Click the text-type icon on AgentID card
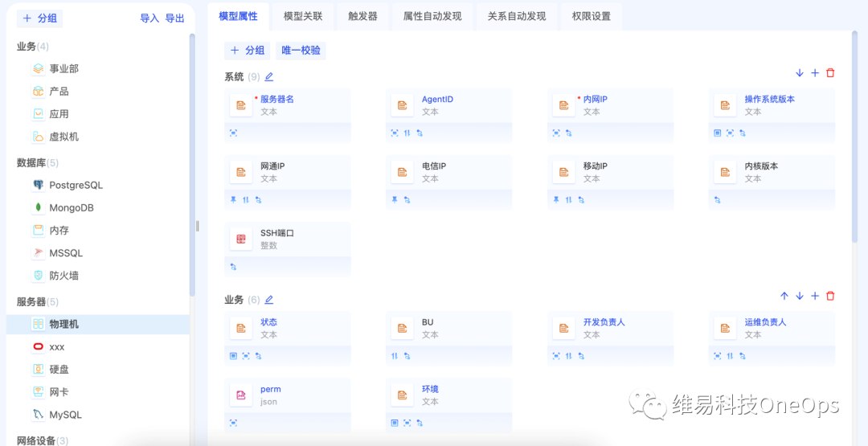The image size is (868, 446). [403, 105]
